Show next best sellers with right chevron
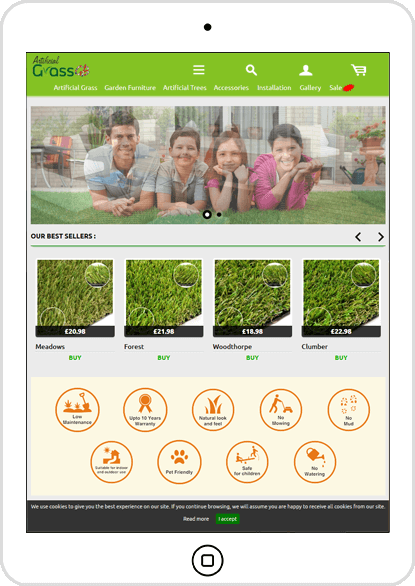This screenshot has height=586, width=415. click(x=381, y=237)
